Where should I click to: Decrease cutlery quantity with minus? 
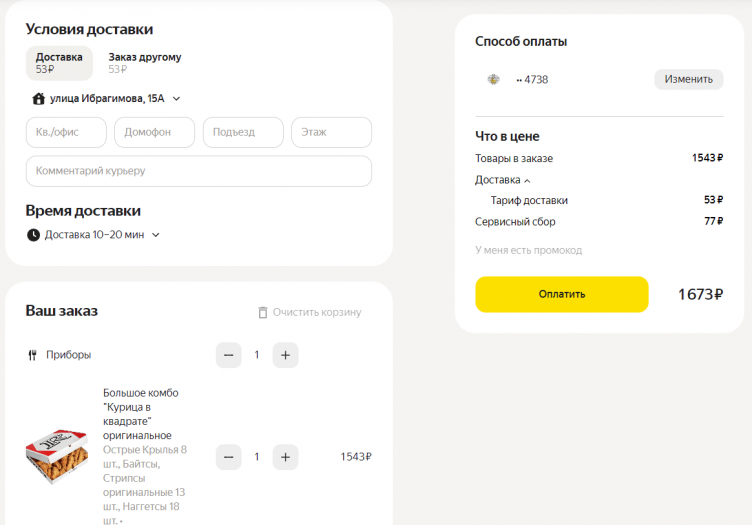click(x=229, y=355)
